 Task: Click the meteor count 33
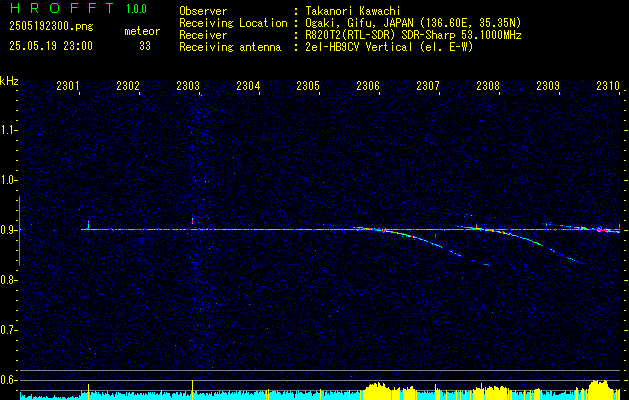pyautogui.click(x=145, y=46)
